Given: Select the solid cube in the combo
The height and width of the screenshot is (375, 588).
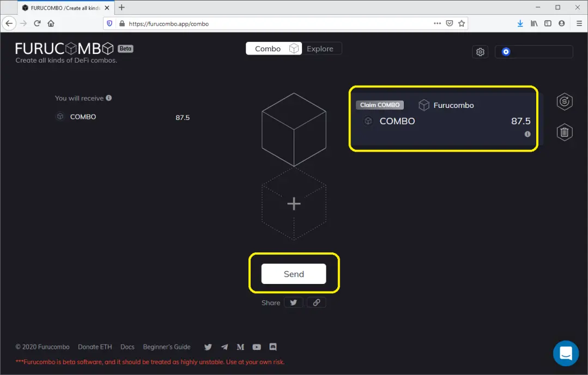Looking at the screenshot, I should point(294,129).
